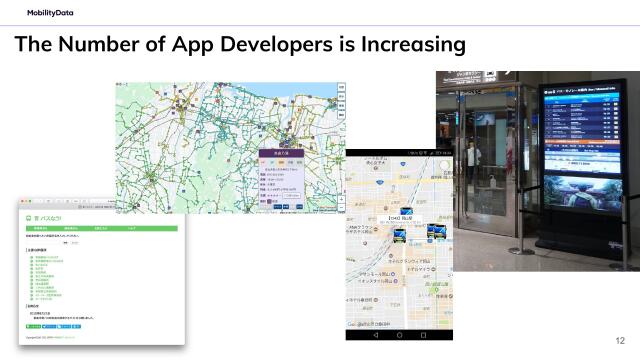Viewport: 640px width, 360px height.
Task: Select bus marker just below the [040] label
Action: 399,236
